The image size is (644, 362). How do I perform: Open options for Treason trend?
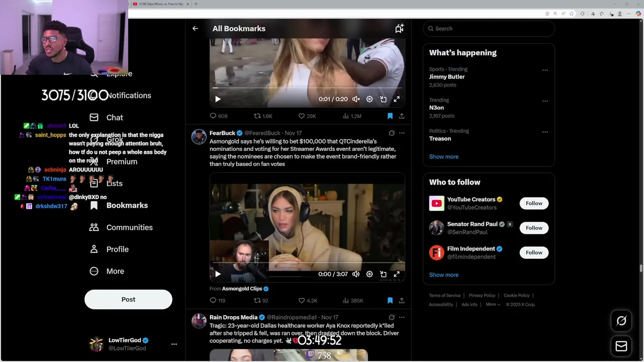tap(545, 132)
